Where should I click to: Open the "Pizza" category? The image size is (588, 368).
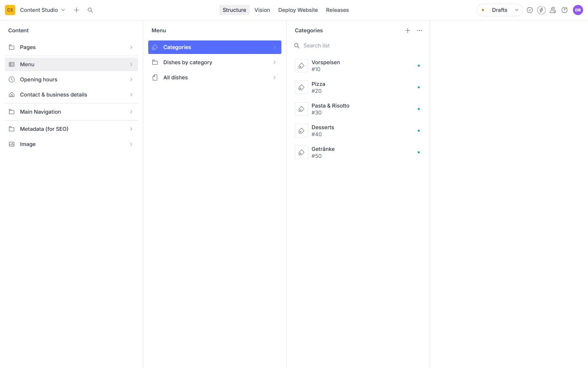358,87
